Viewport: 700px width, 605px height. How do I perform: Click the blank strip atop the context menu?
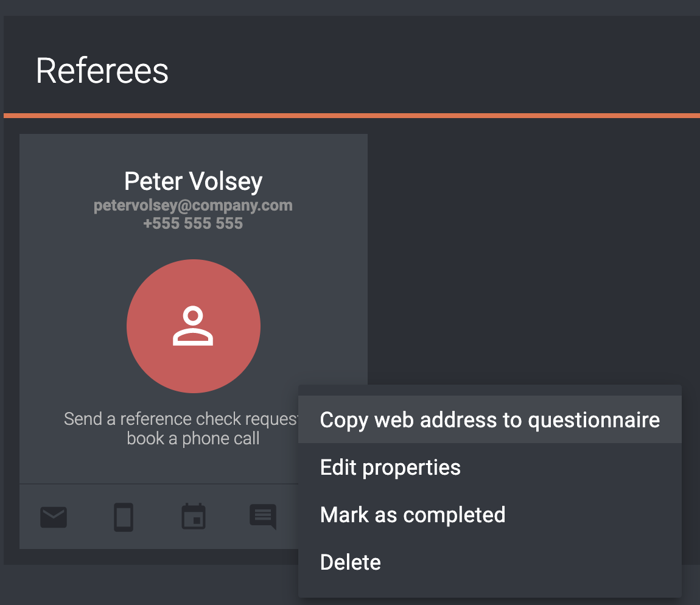tap(490, 390)
